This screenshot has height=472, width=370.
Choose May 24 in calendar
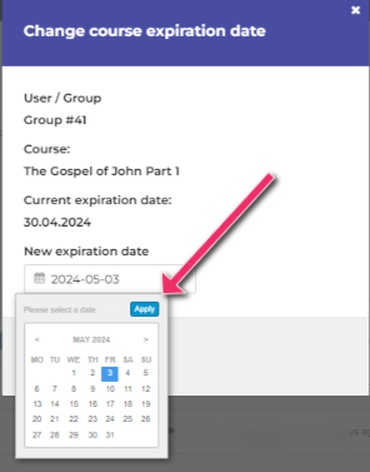[110, 419]
